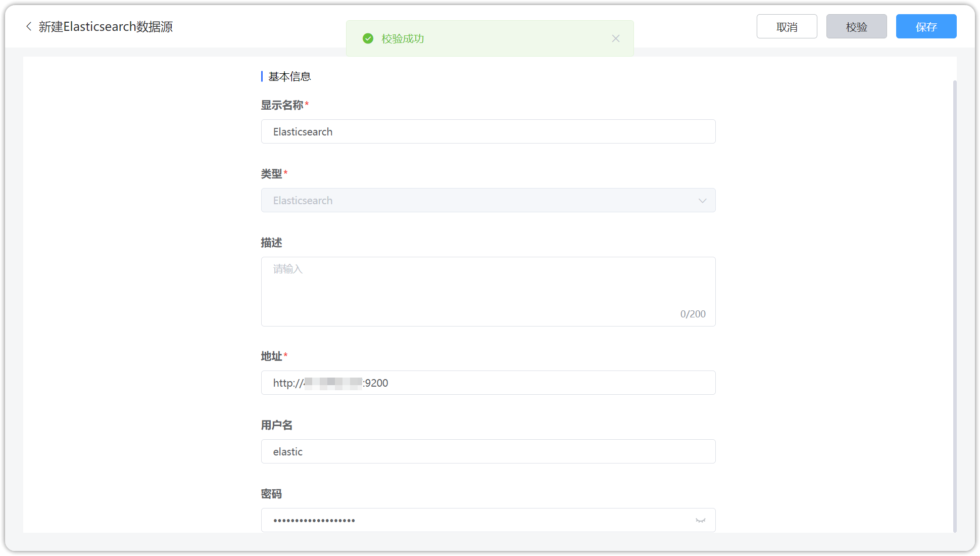Dismiss the 校验成功 notification
980x556 pixels.
click(615, 38)
